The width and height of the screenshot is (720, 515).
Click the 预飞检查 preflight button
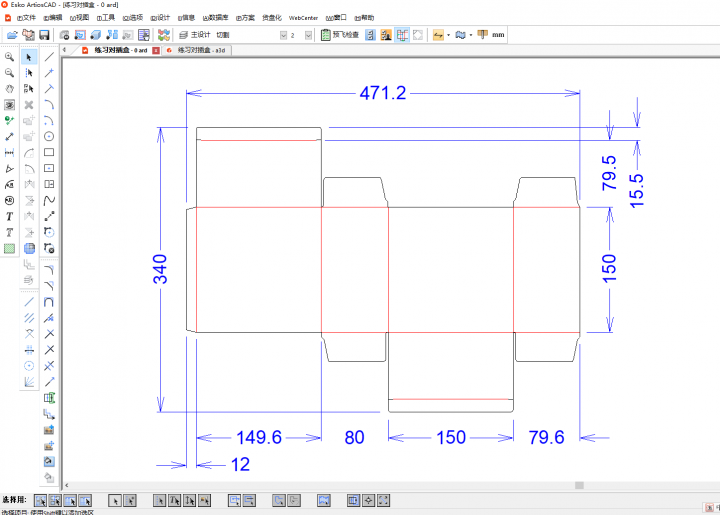click(339, 35)
